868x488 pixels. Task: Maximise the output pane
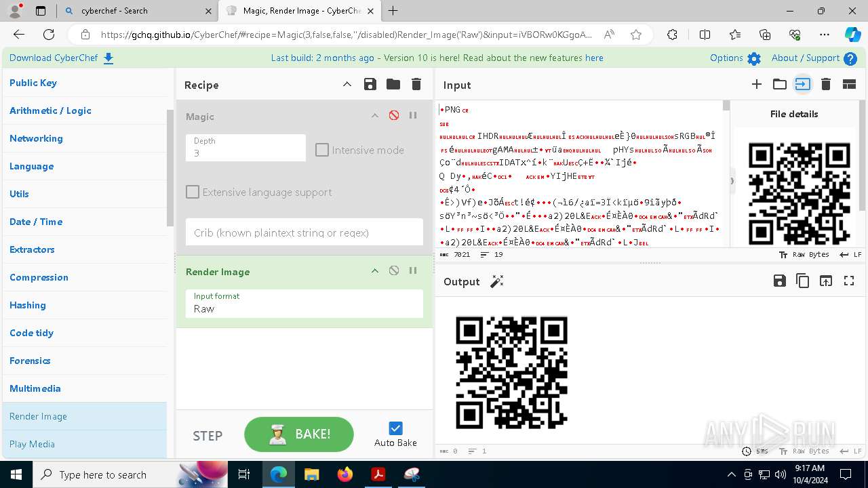pos(849,281)
